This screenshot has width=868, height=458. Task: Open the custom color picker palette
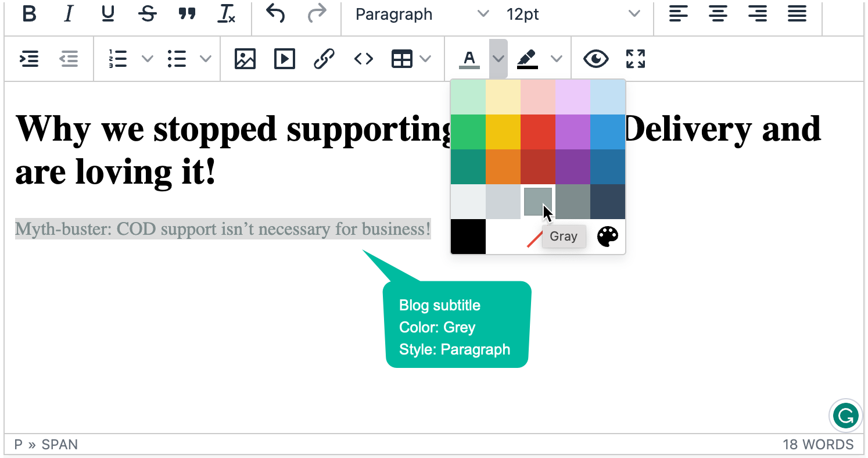607,237
